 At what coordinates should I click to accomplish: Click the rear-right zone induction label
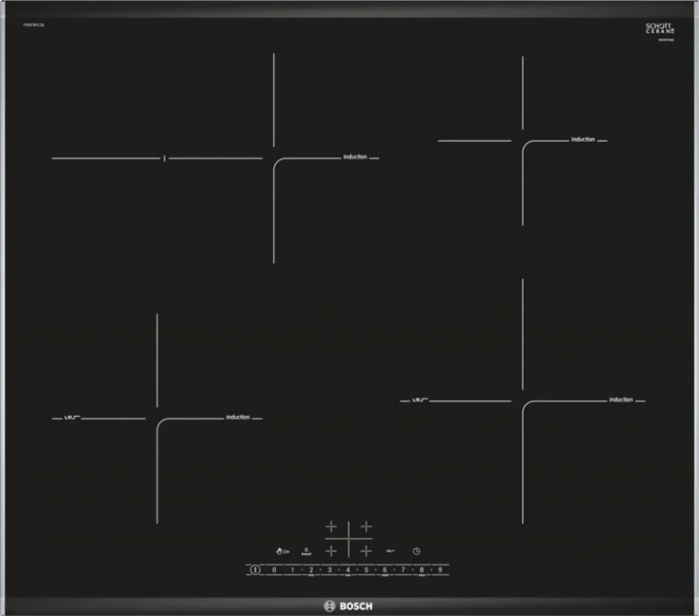(583, 139)
